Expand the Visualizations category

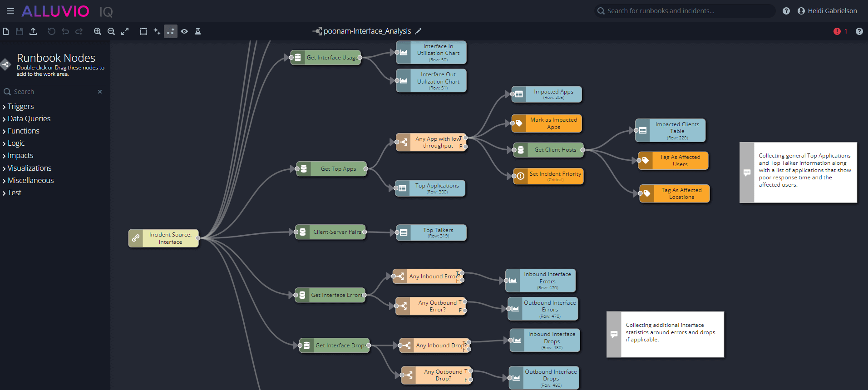(29, 168)
